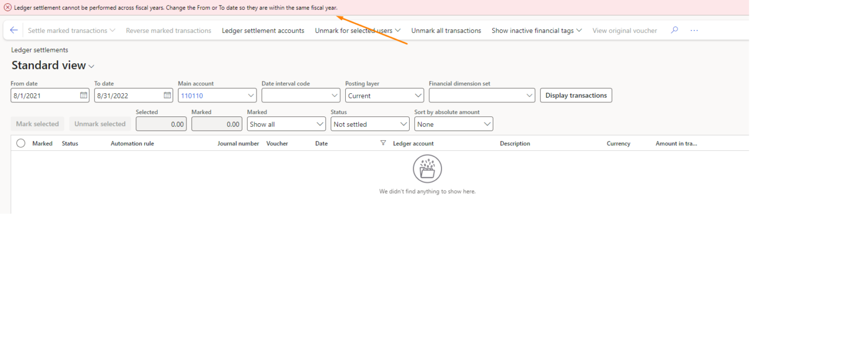Screen dimensions: 868x351
Task: Open the filter icon on Date column
Action: [383, 144]
